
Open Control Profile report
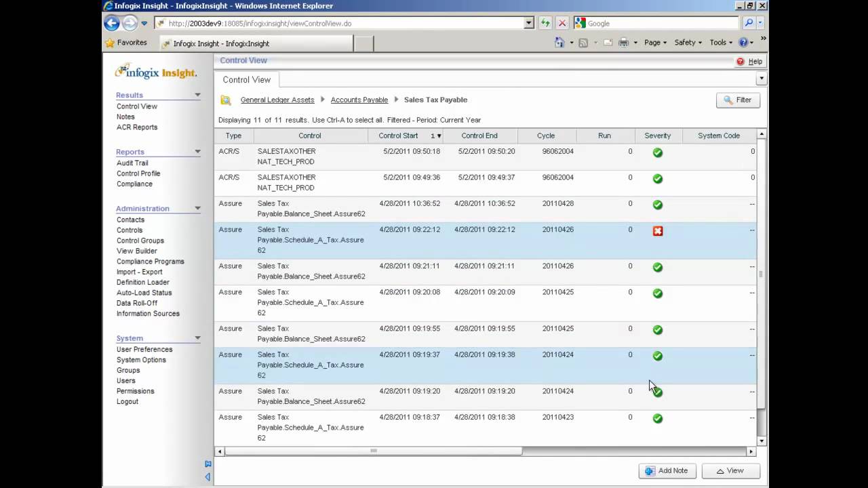pos(138,174)
